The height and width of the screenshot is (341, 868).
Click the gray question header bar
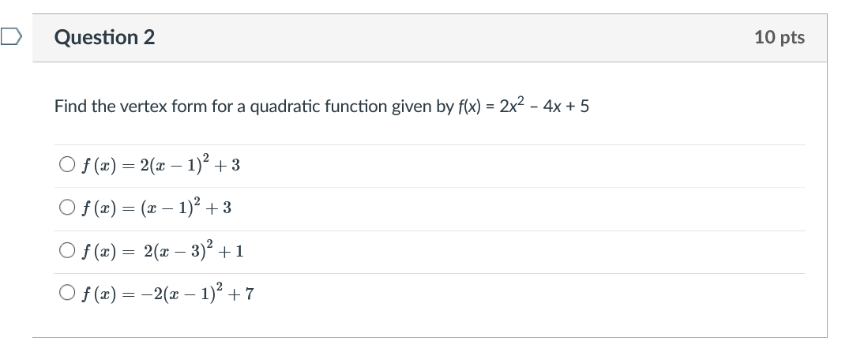(x=430, y=38)
